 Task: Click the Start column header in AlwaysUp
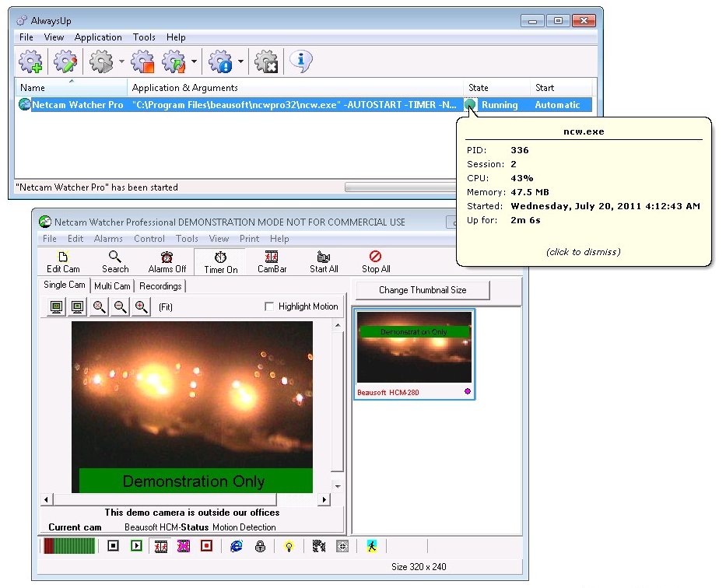(561, 87)
